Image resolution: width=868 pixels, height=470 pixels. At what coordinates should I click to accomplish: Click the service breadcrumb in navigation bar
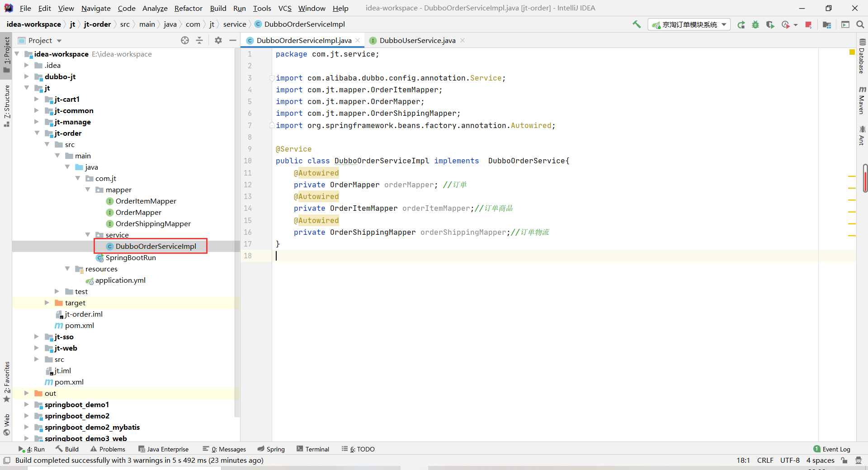pos(235,24)
